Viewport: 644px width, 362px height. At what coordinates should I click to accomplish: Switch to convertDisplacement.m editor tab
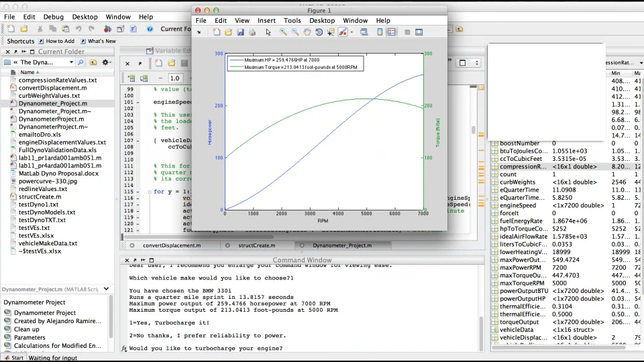(x=172, y=245)
